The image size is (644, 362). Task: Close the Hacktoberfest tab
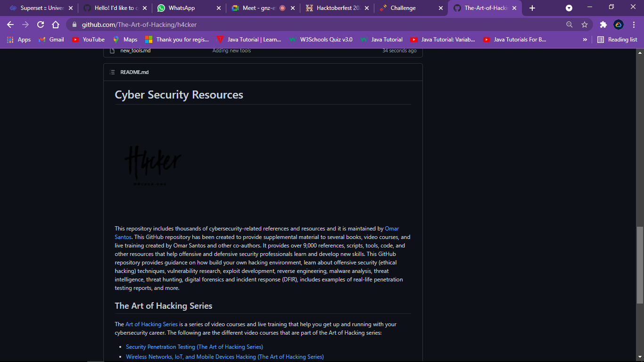tap(367, 8)
